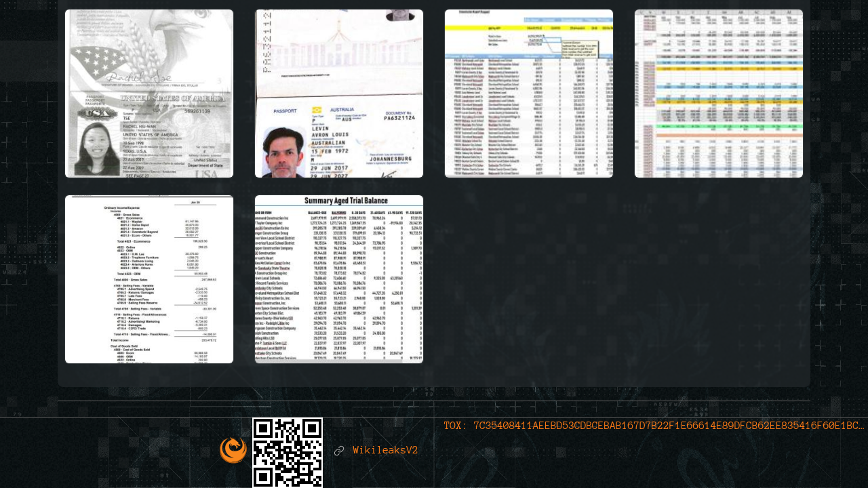Click the yellow highlighted row in third thumbnail
Viewport: 868px width, 488px height.
[x=529, y=28]
